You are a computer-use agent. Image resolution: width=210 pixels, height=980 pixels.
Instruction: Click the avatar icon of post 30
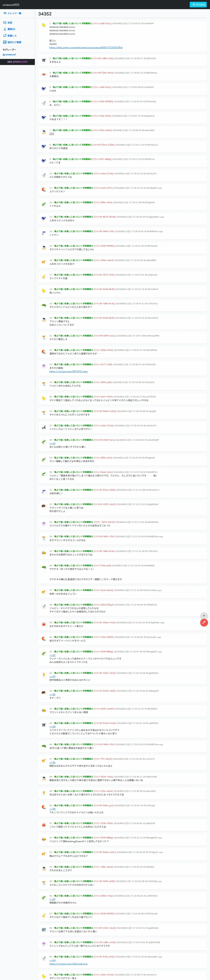[44, 474]
